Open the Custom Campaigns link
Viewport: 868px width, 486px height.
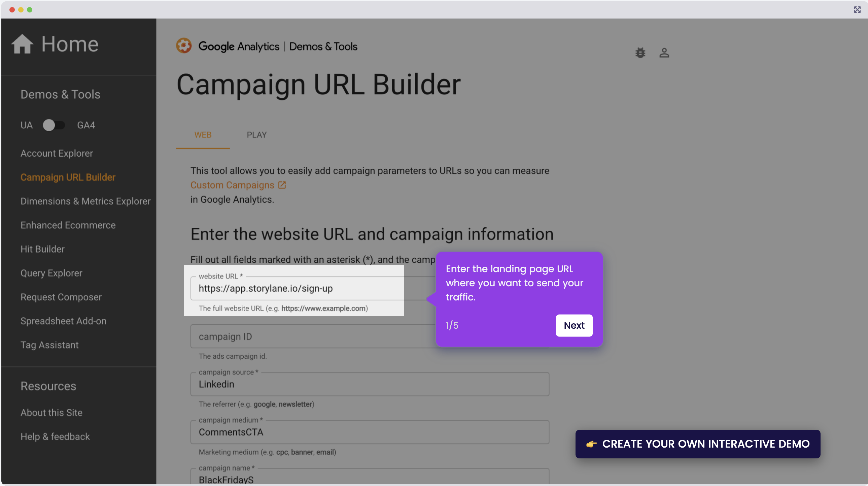pos(232,185)
